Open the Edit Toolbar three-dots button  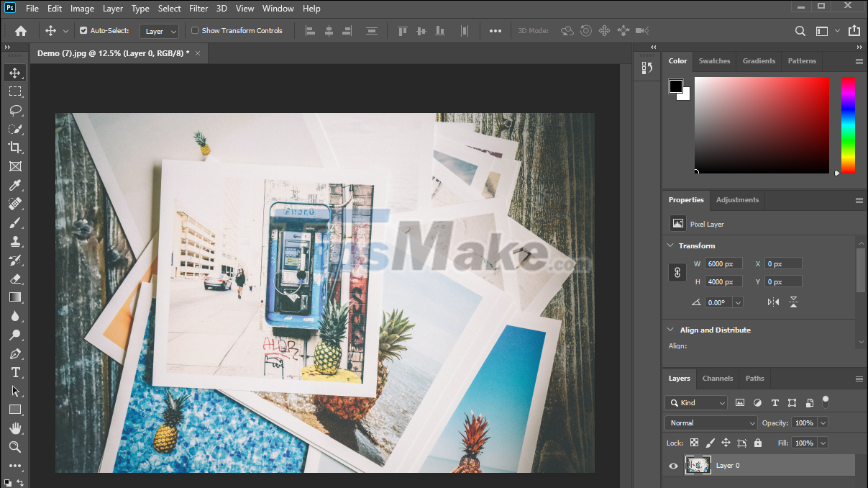[x=15, y=465]
